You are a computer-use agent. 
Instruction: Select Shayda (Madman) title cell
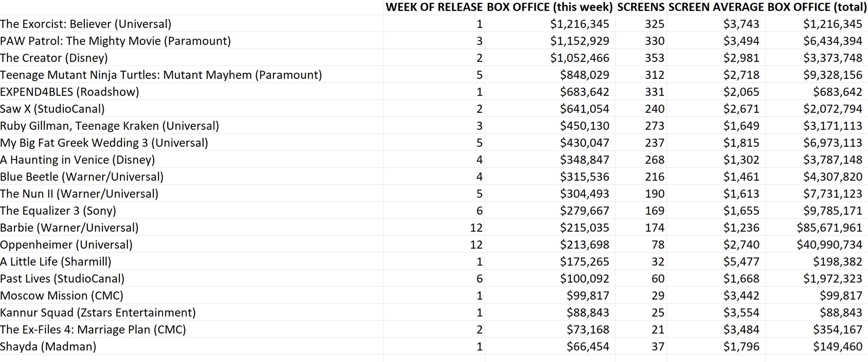[x=192, y=346]
